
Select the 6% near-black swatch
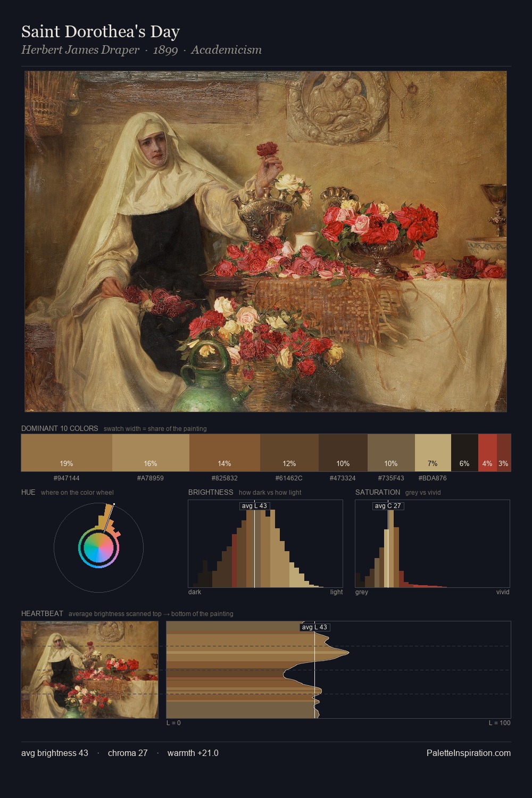click(464, 453)
